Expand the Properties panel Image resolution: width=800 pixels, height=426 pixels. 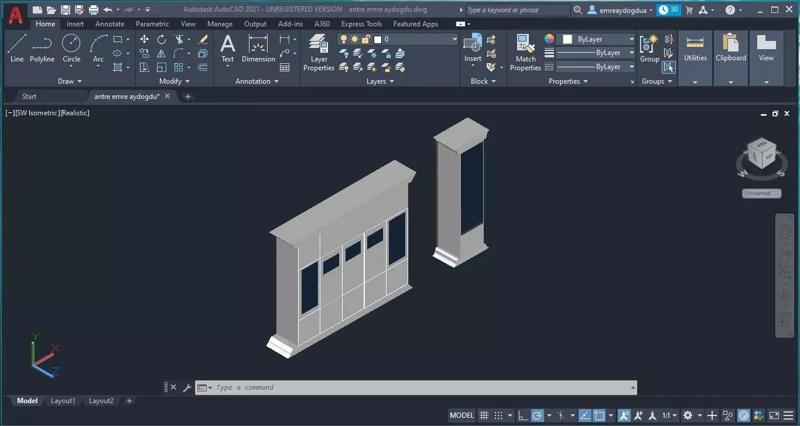pyautogui.click(x=568, y=81)
